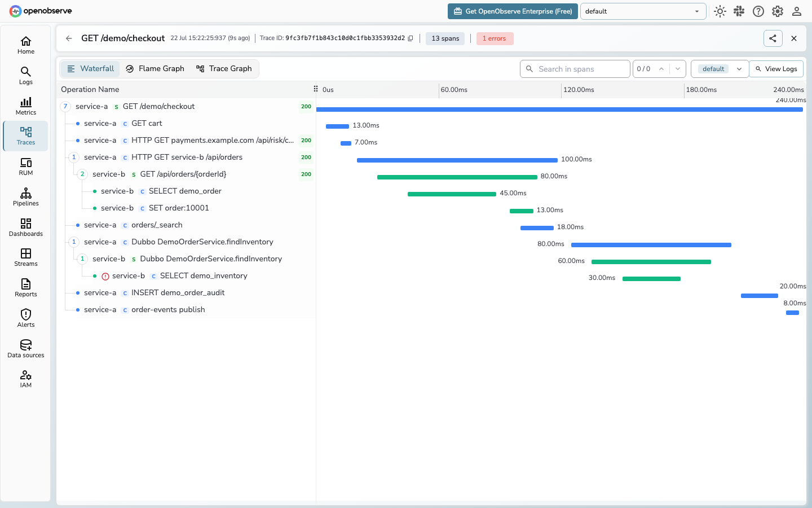Go to next search match
The height and width of the screenshot is (508, 812).
678,69
